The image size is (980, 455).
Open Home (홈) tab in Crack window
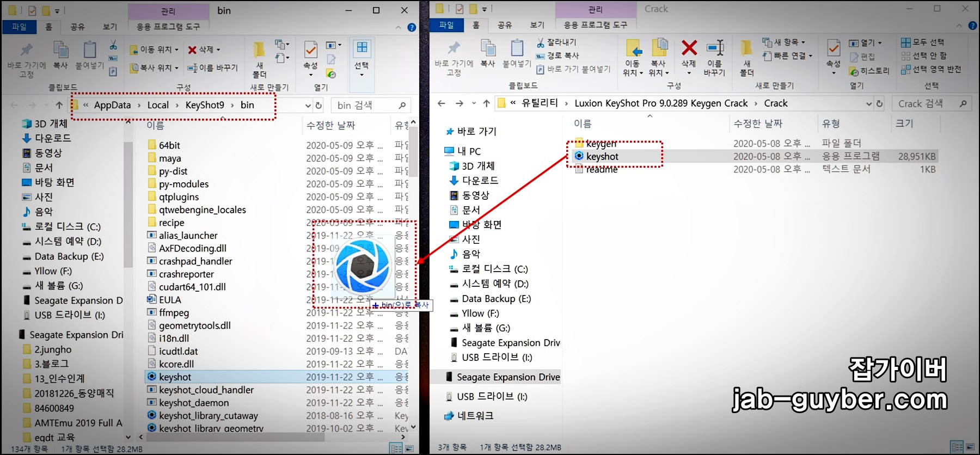coord(476,25)
